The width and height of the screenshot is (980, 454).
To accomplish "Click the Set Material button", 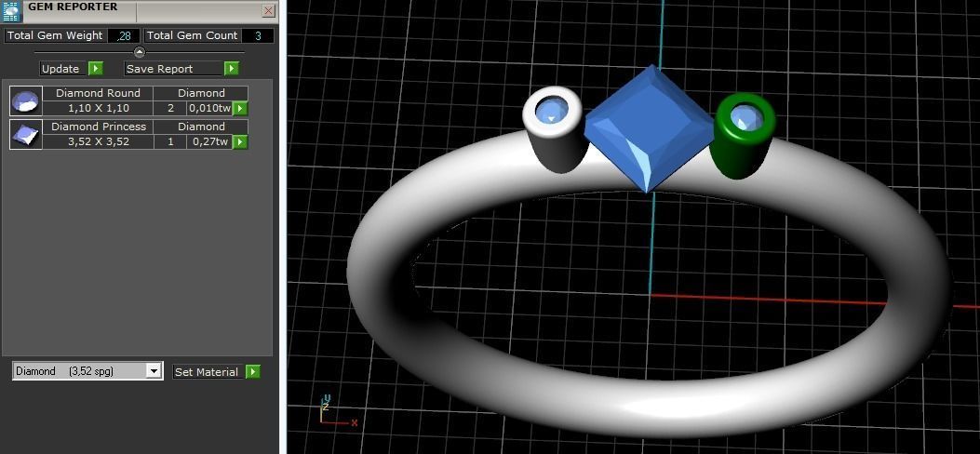I will [207, 372].
